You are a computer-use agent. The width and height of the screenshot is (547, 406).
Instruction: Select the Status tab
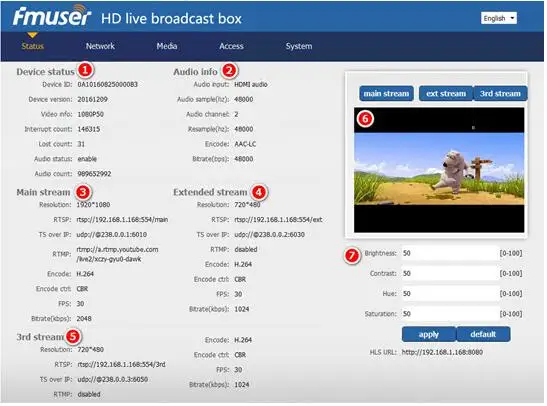tap(32, 46)
